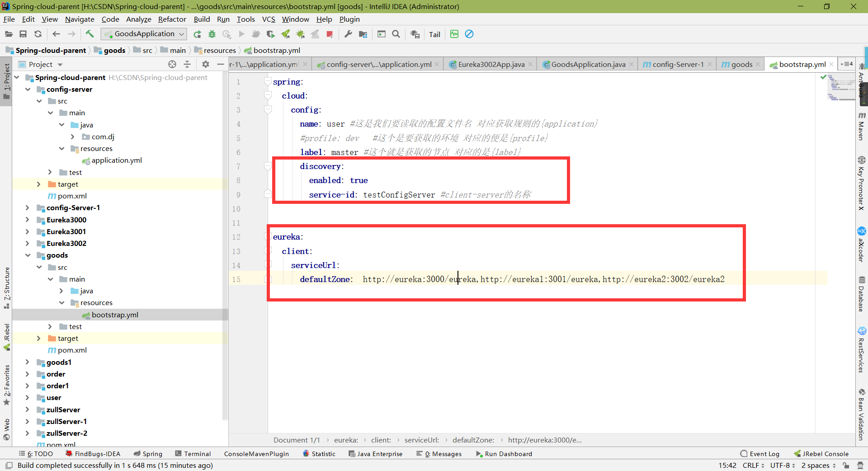868x471 pixels.
Task: Click the Run Anything terminal icon
Action: 382,34
